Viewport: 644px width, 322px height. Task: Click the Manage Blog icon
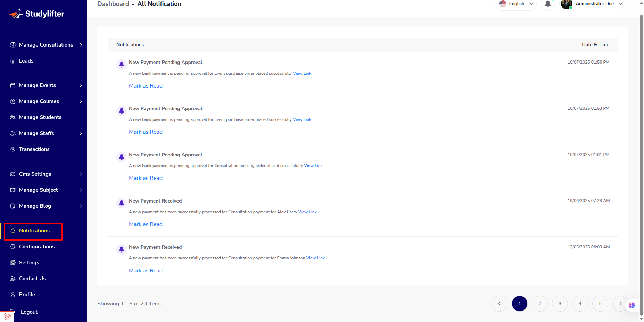(x=13, y=206)
